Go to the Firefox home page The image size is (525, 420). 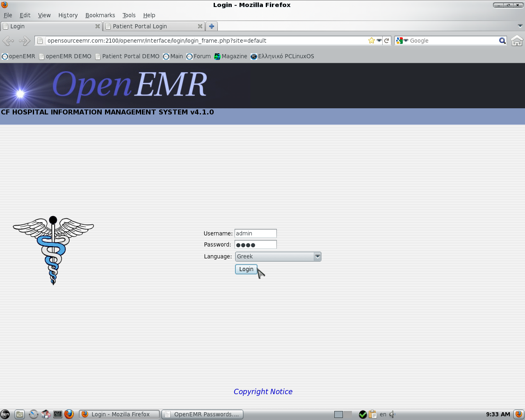[x=517, y=41]
